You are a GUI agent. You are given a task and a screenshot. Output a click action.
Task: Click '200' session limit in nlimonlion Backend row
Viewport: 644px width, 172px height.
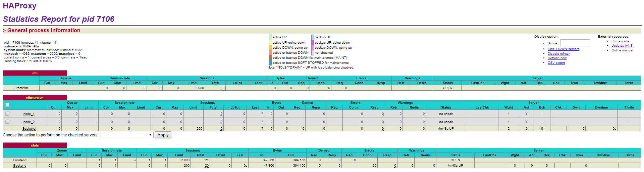199,129
